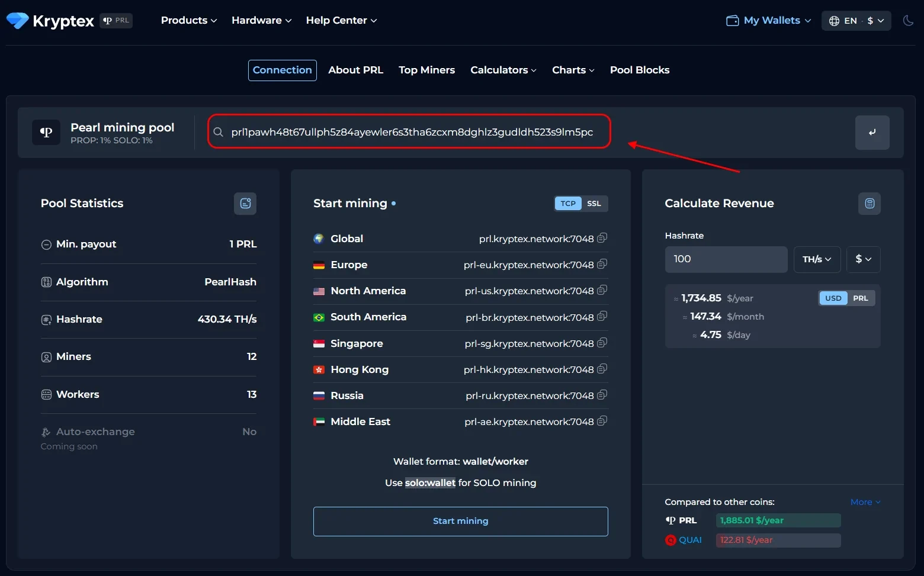Click the Algorithm row icon
The width and height of the screenshot is (924, 576).
coord(46,282)
